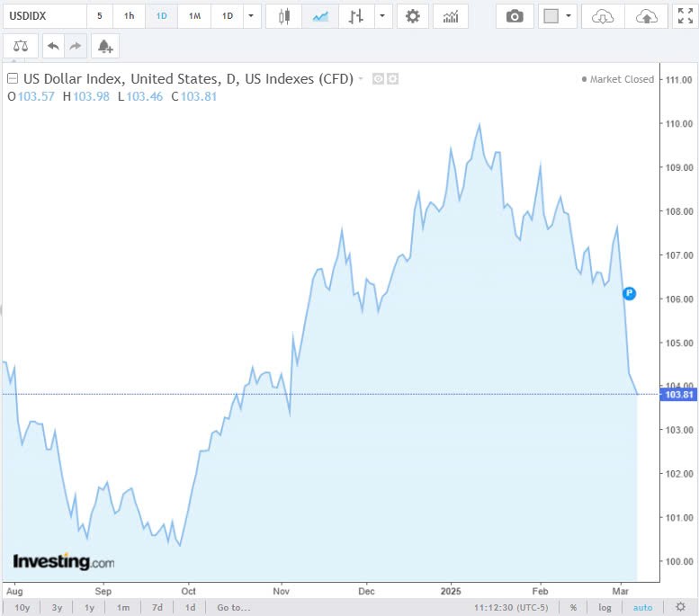Load chart layout with cloud download icon
This screenshot has width=699, height=616.
603,16
